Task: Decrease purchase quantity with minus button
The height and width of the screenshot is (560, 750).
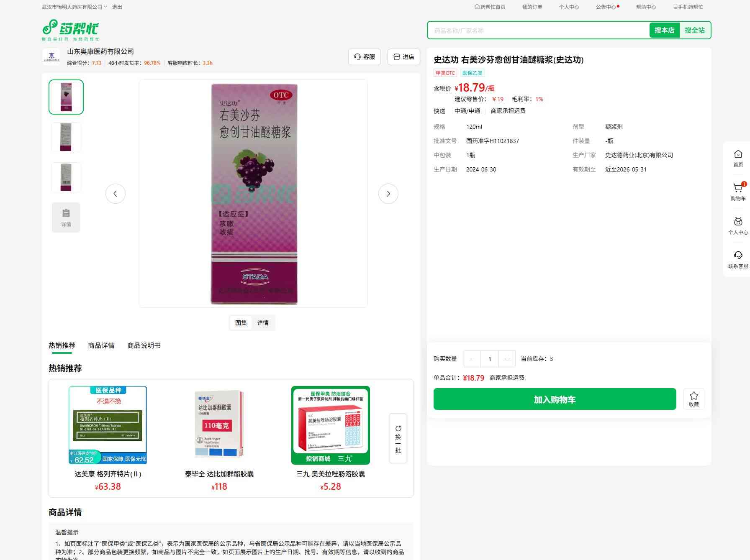Action: (473, 359)
